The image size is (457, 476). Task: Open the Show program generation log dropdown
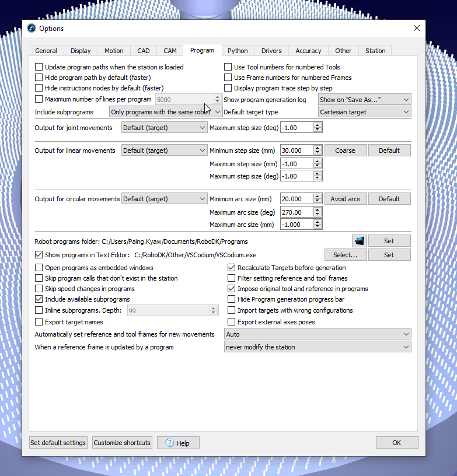[x=364, y=100]
